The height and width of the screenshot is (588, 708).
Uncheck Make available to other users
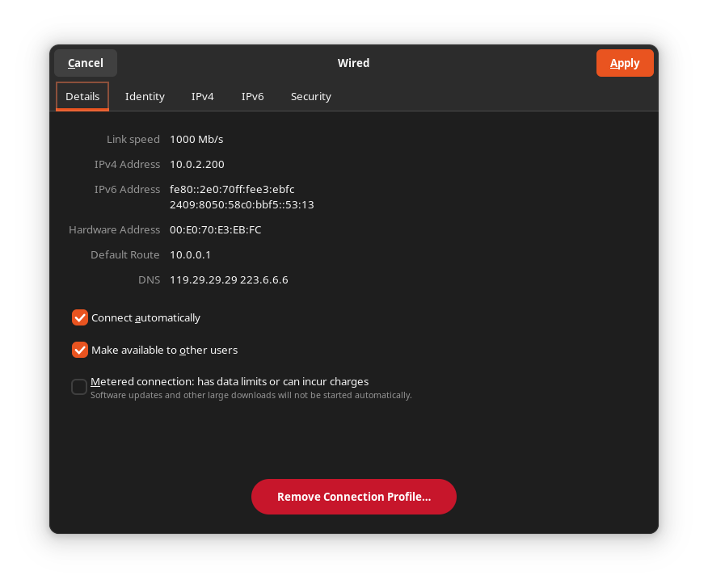tap(80, 350)
